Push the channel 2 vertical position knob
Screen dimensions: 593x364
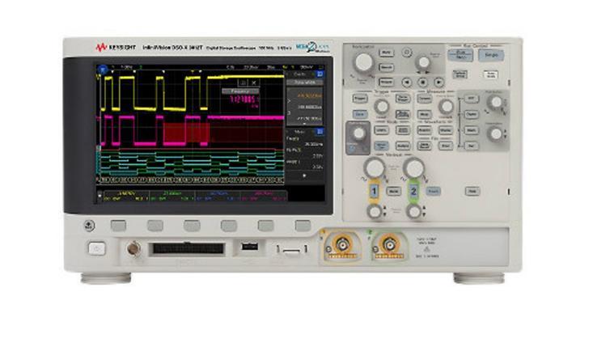(x=413, y=212)
